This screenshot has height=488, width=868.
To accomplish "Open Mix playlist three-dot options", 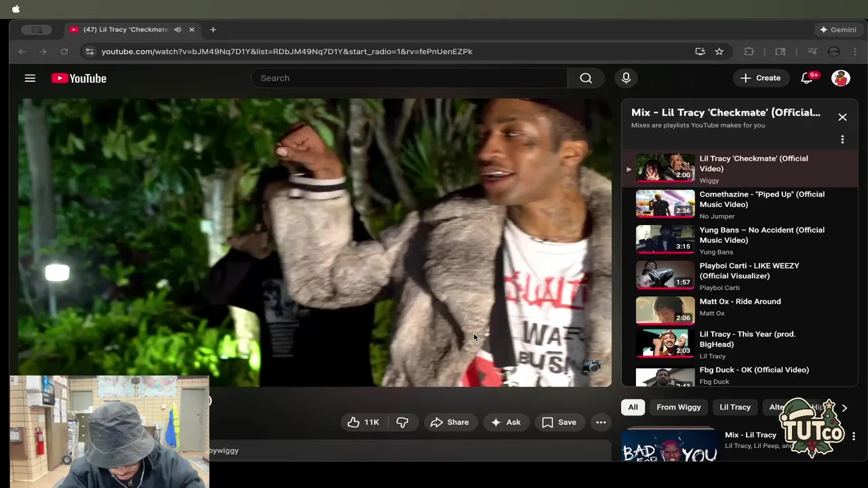I will (x=842, y=140).
